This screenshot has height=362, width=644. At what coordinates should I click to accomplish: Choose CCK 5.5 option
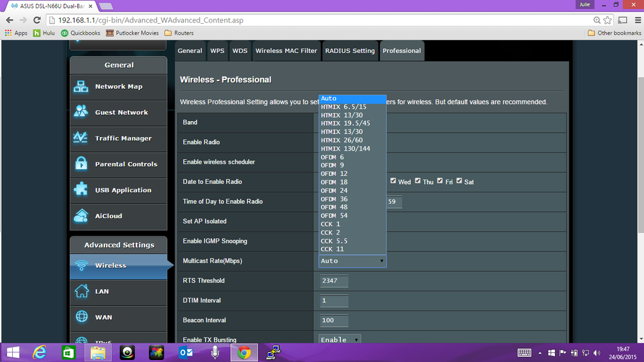[353, 241]
